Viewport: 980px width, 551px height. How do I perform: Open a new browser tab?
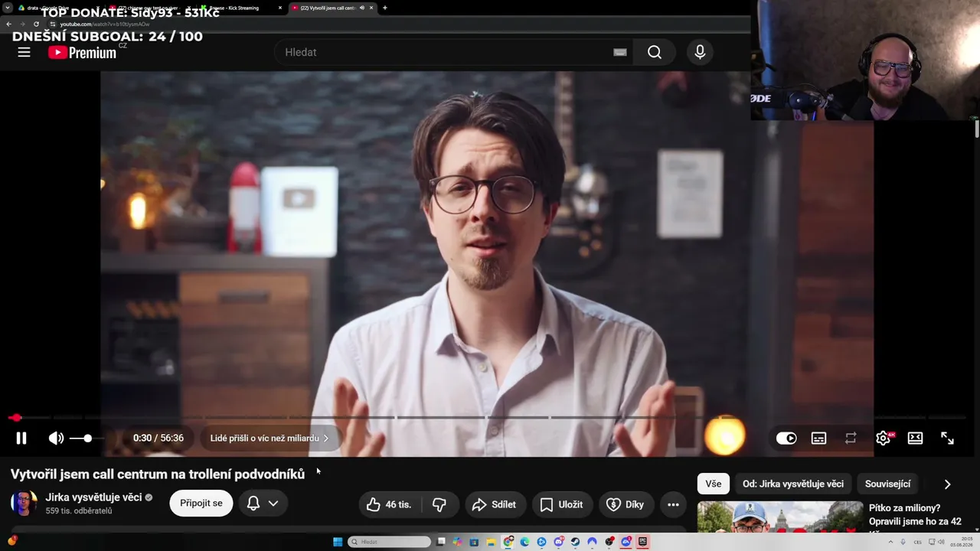384,8
